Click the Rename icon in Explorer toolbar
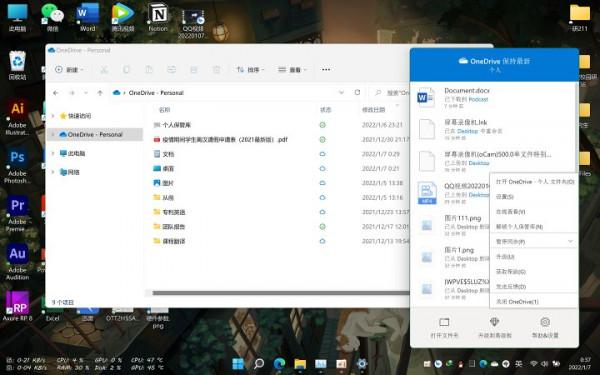Viewport: 600px width, 375px height. 171,70
